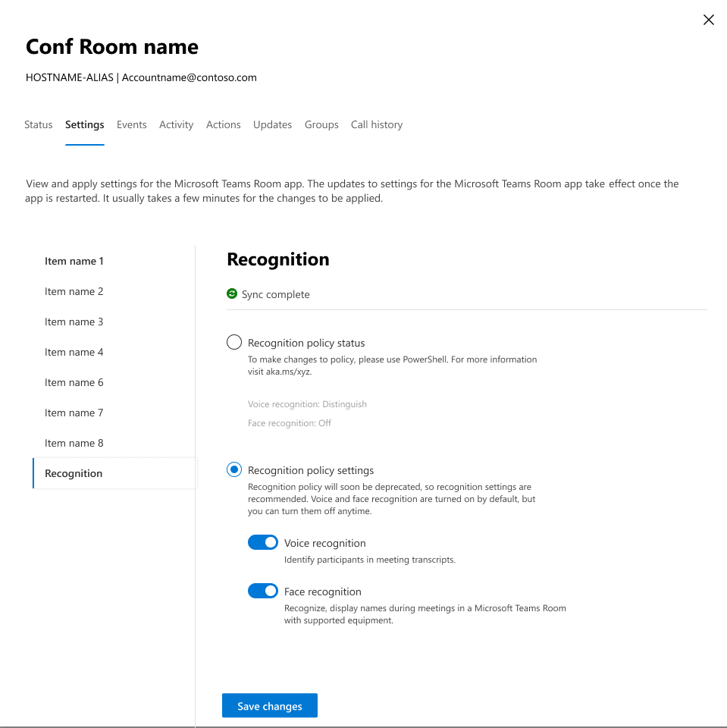Screen dimensions: 727x728
Task: Click the Voice recognition: Distinguish text
Action: click(x=307, y=404)
